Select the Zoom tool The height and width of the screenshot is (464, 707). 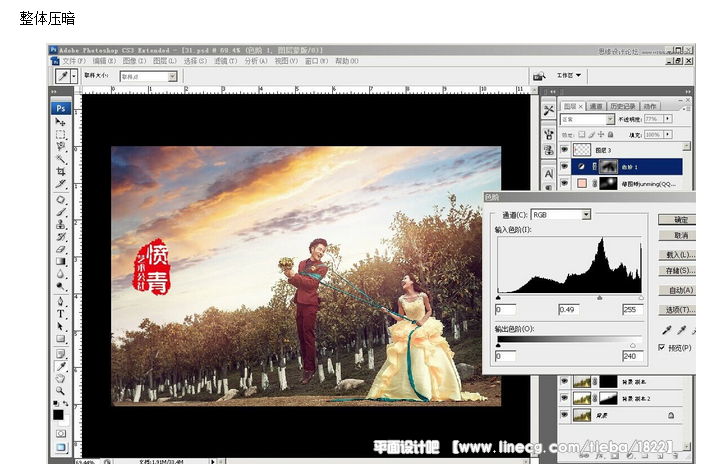[x=60, y=390]
